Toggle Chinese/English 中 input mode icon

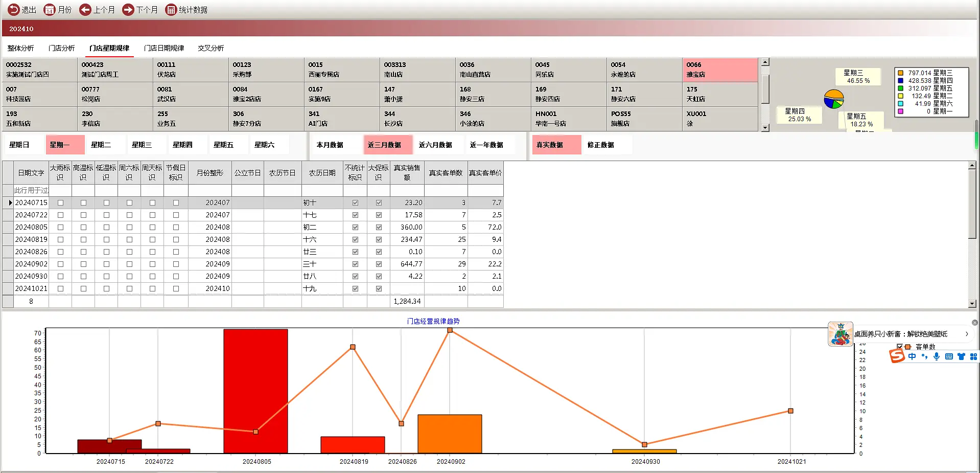[x=912, y=356]
